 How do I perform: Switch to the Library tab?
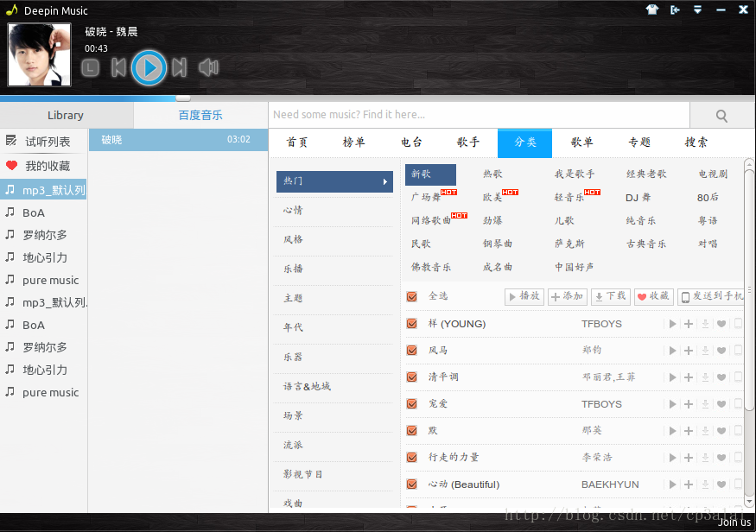(x=66, y=115)
